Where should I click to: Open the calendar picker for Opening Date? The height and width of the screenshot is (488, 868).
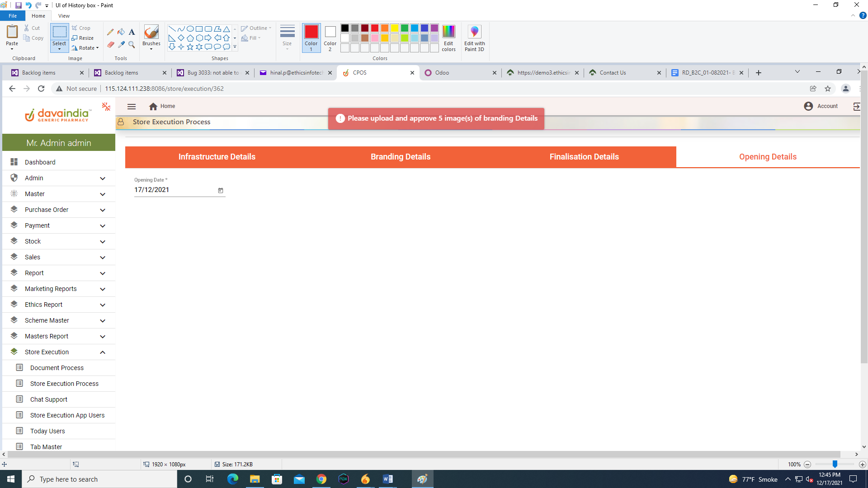tap(221, 190)
